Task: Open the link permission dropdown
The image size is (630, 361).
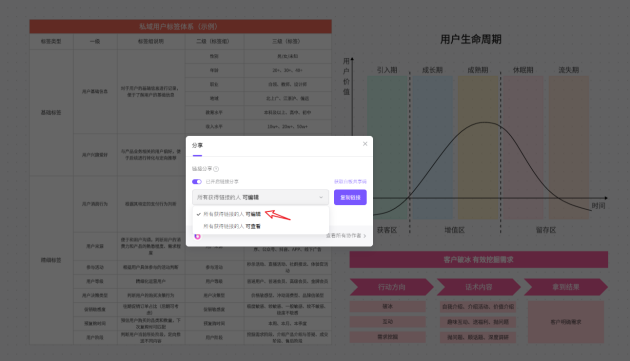Action: 260,197
